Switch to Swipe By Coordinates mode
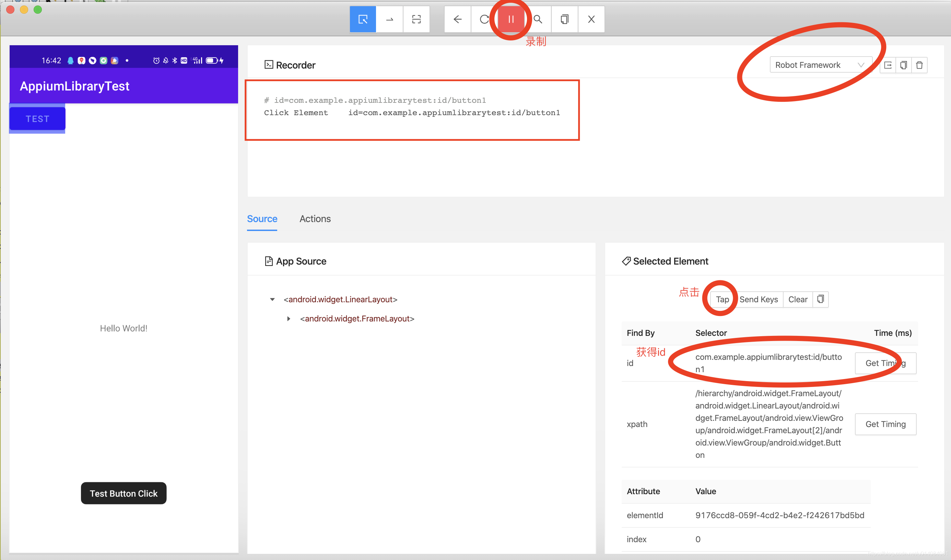Image resolution: width=951 pixels, height=560 pixels. (x=389, y=19)
